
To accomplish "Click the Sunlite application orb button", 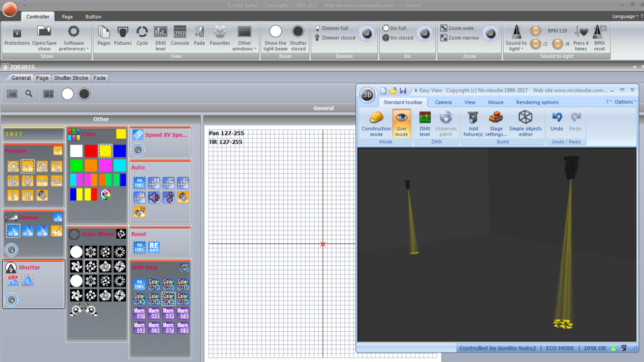I will [x=9, y=9].
